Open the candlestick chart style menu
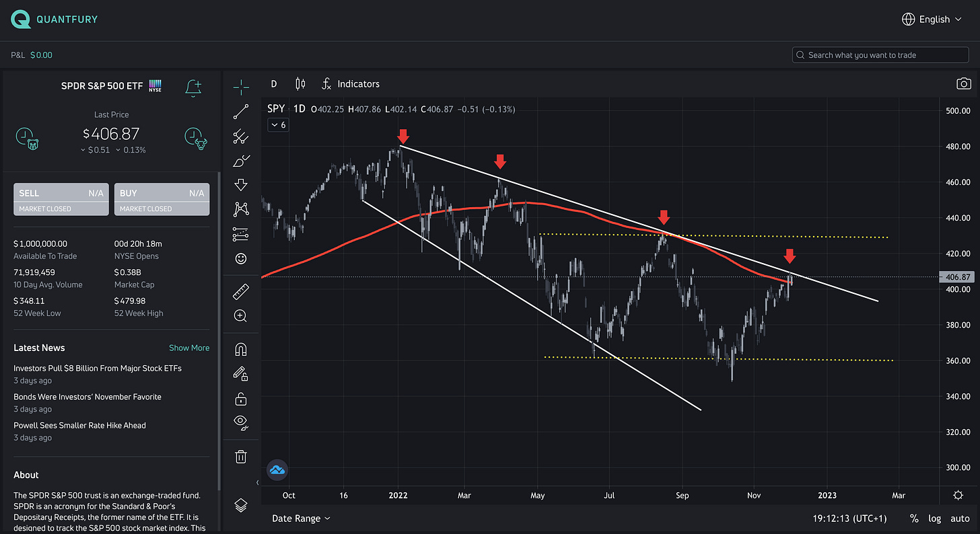980x534 pixels. (x=300, y=84)
